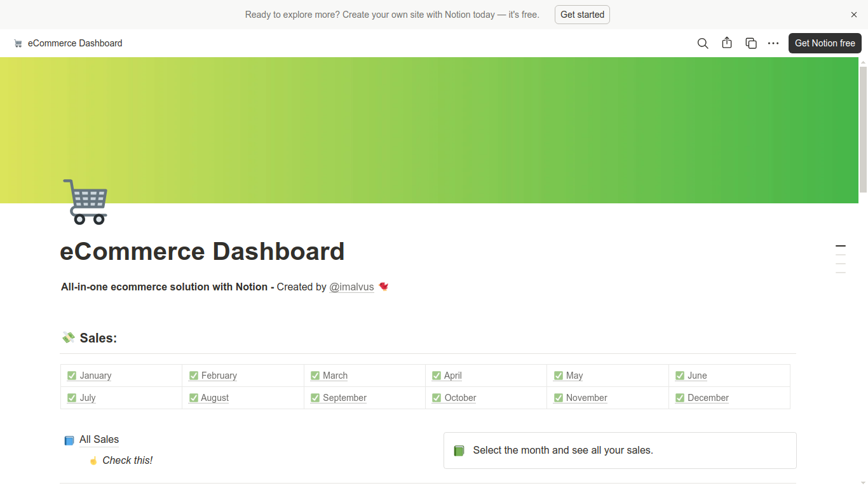Click the checkmark icon beside April
The image size is (868, 488).
437,376
